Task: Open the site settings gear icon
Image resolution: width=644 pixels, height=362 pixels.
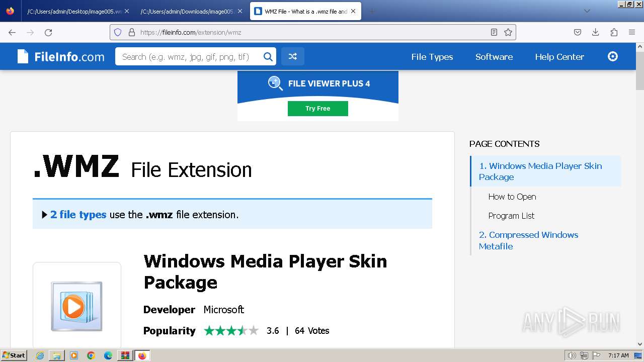Action: [x=613, y=56]
